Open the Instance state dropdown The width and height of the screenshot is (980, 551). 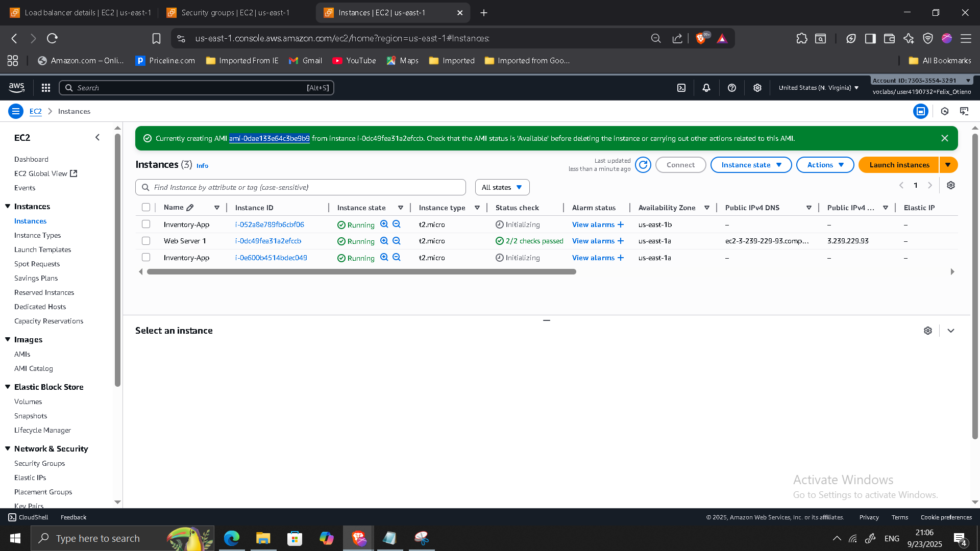(751, 165)
